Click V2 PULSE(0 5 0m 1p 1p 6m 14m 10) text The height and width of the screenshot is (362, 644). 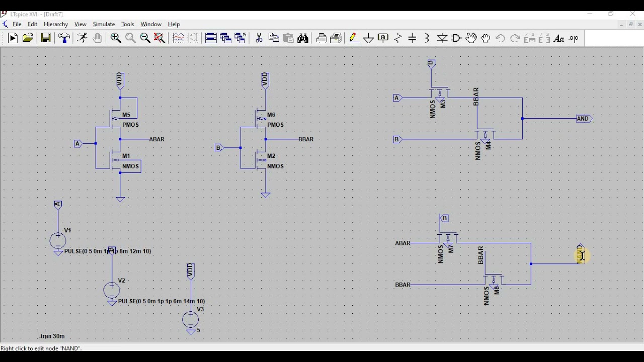coord(162,301)
